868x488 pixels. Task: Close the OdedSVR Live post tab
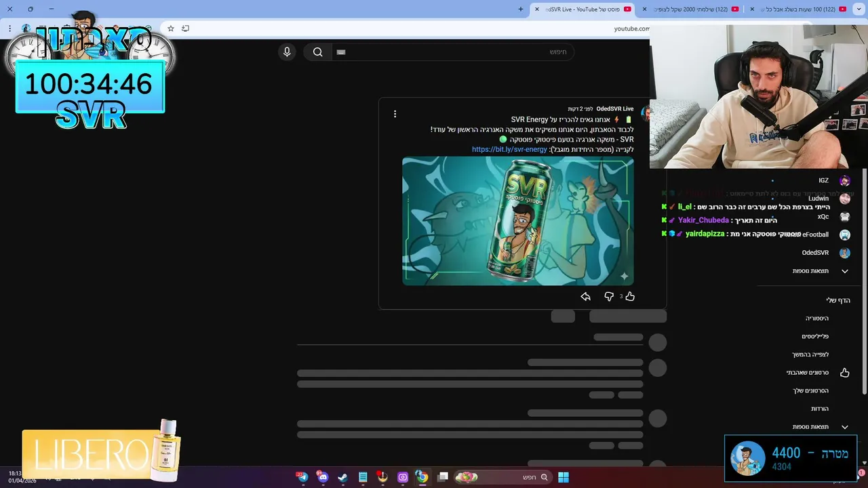537,9
